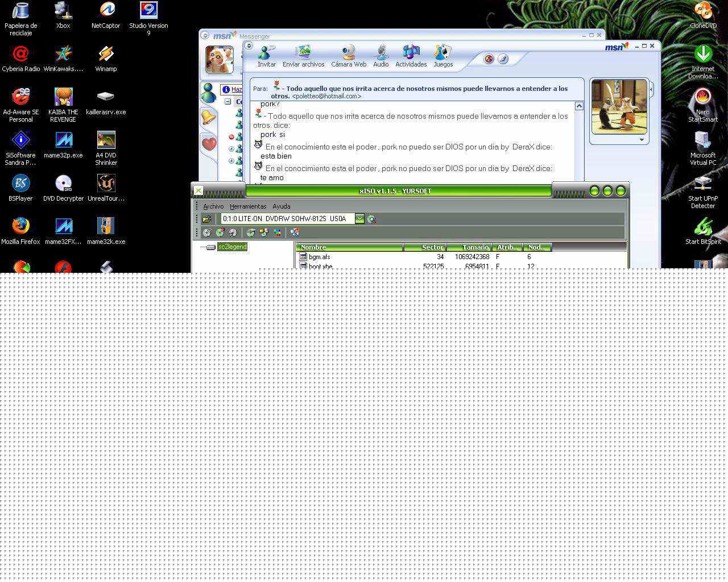Select kaillerasrv.exe on the desktop

(106, 102)
